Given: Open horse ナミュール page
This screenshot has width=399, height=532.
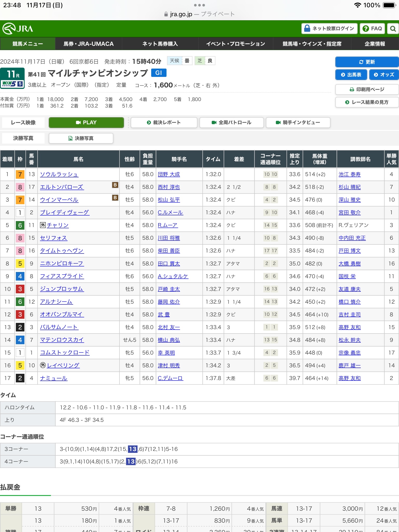Looking at the screenshot, I should pyautogui.click(x=54, y=378).
